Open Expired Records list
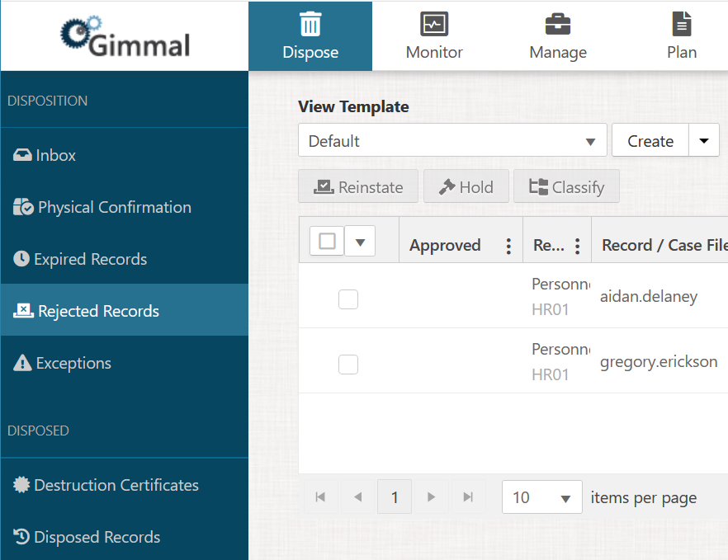728x560 pixels. coord(90,259)
